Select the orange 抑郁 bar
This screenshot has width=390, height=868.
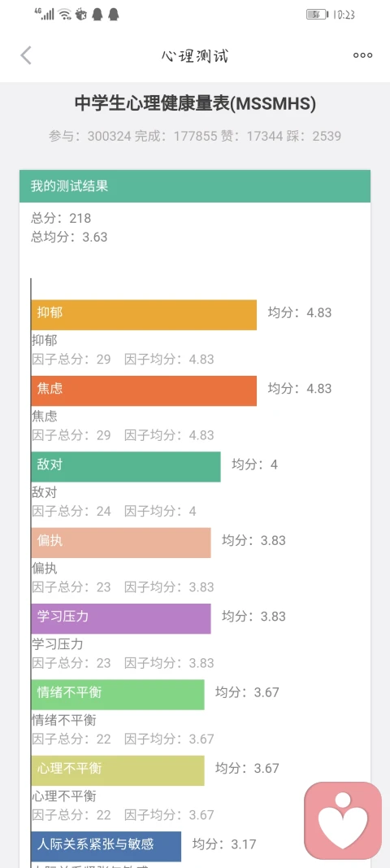point(144,315)
